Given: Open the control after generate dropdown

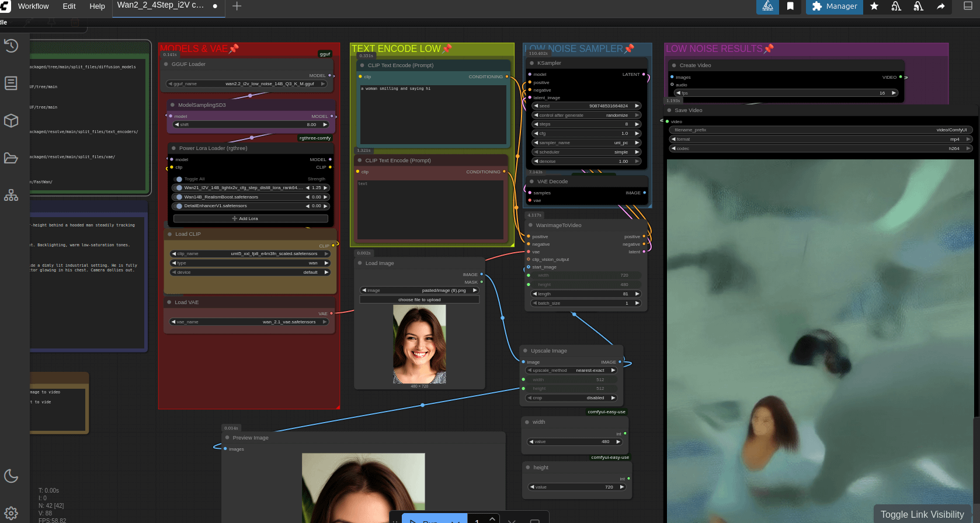Looking at the screenshot, I should click(586, 116).
